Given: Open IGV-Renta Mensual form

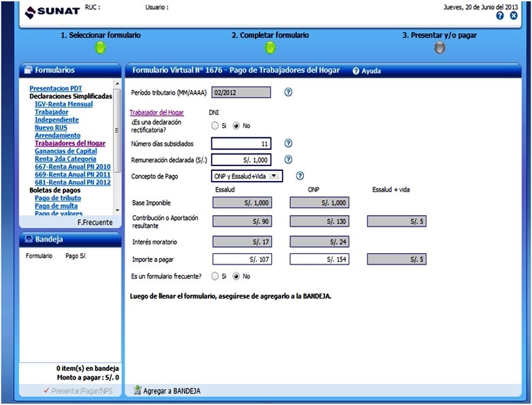Looking at the screenshot, I should point(63,104).
